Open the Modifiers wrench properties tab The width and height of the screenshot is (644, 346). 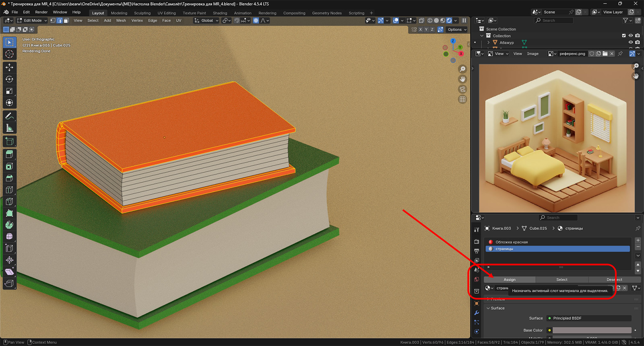pyautogui.click(x=477, y=313)
